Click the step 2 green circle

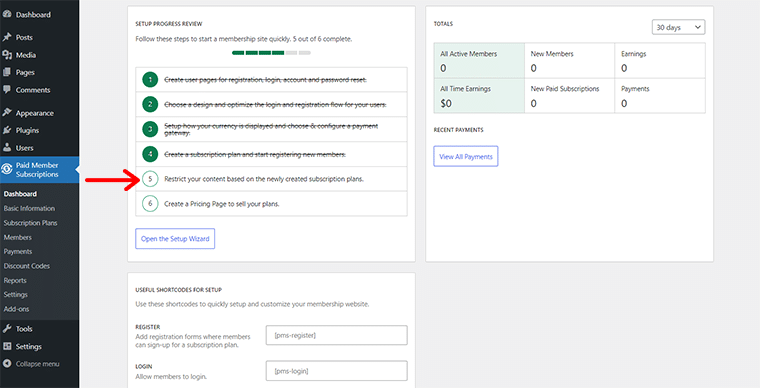click(150, 104)
